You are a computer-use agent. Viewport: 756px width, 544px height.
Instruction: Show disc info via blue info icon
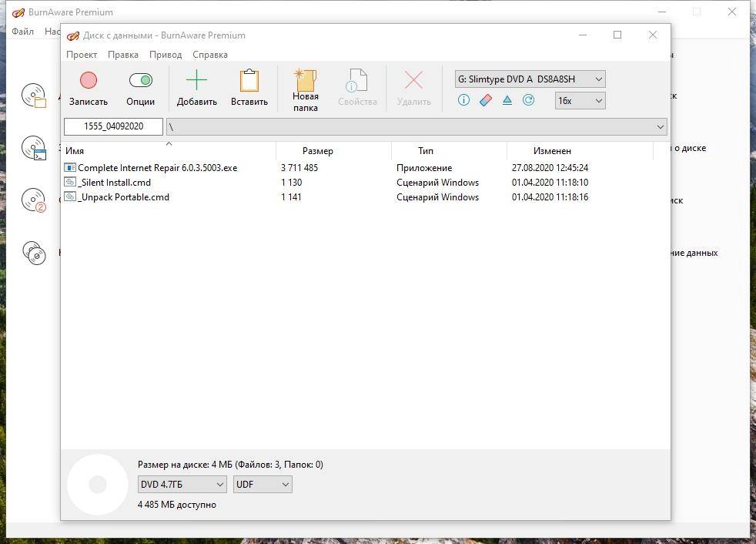[463, 100]
